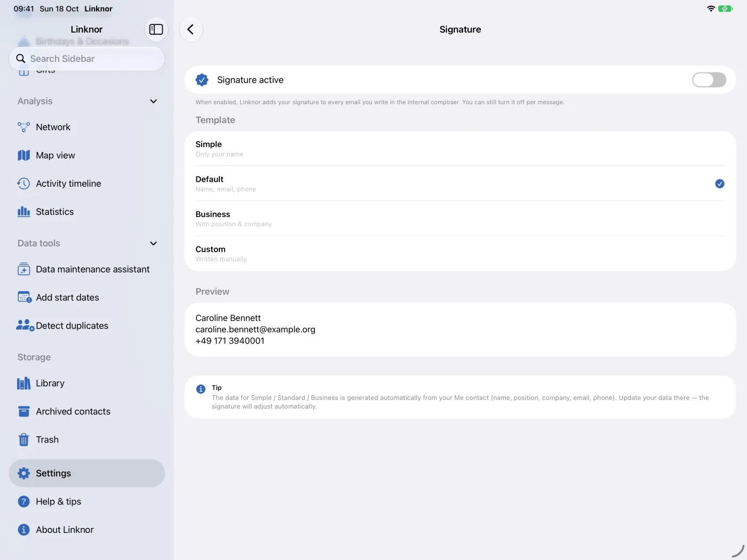Image resolution: width=747 pixels, height=560 pixels.
Task: Toggle the sidebar visibility icon
Action: (156, 29)
